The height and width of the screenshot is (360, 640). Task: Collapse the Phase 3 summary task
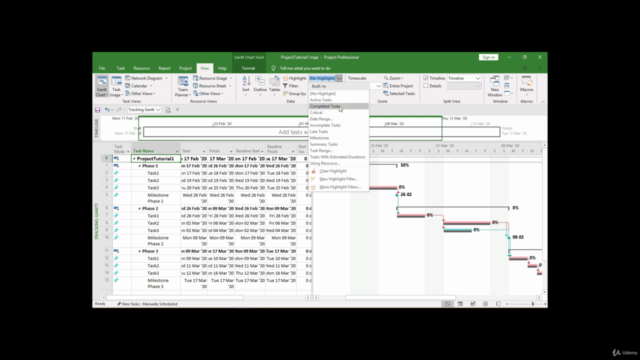coord(139,251)
